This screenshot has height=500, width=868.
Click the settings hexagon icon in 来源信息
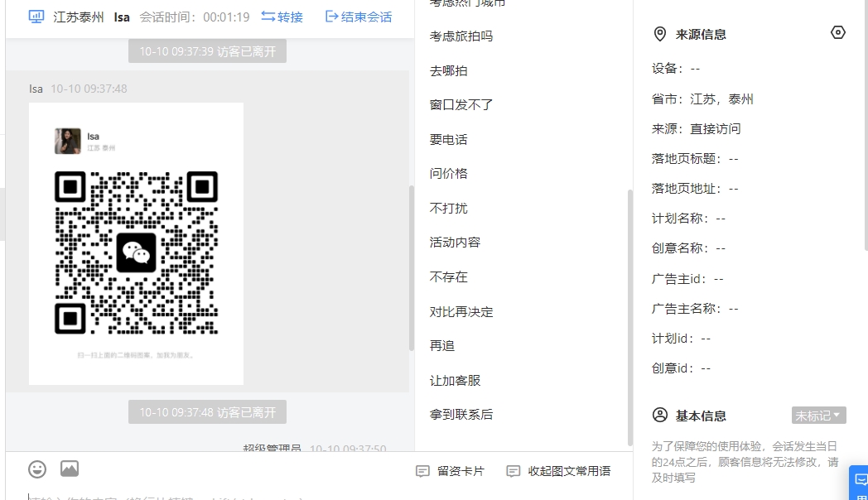[x=838, y=32]
